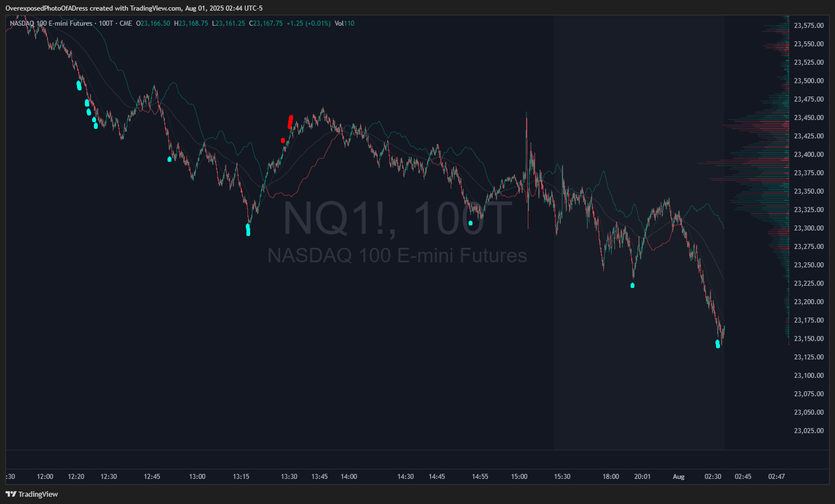Click the 23,025.00 price label

click(x=809, y=431)
